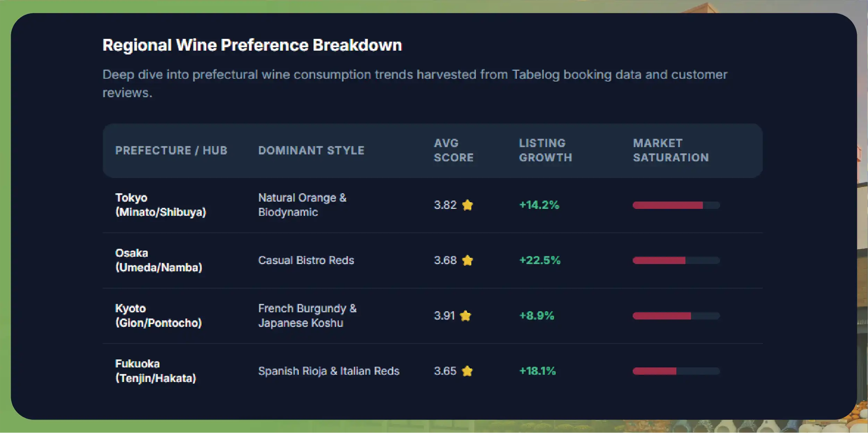Screen dimensions: 868x433
Task: Click the star icon beside 3.68
Action: [467, 260]
